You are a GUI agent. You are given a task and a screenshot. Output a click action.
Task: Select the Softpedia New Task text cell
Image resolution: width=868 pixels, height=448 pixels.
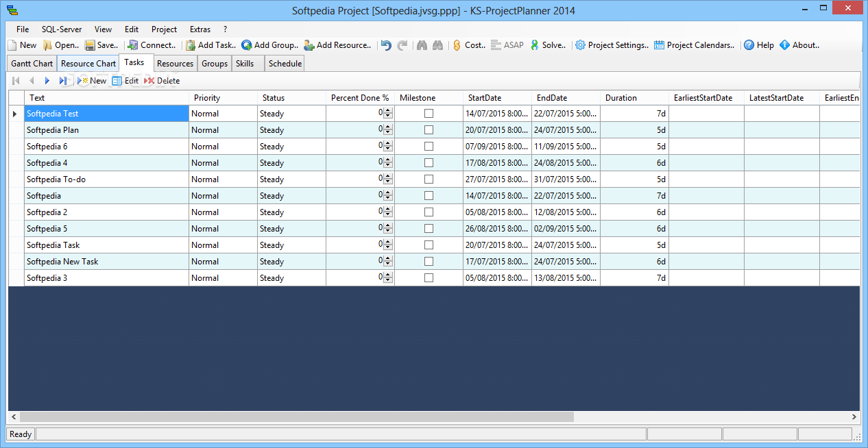106,262
